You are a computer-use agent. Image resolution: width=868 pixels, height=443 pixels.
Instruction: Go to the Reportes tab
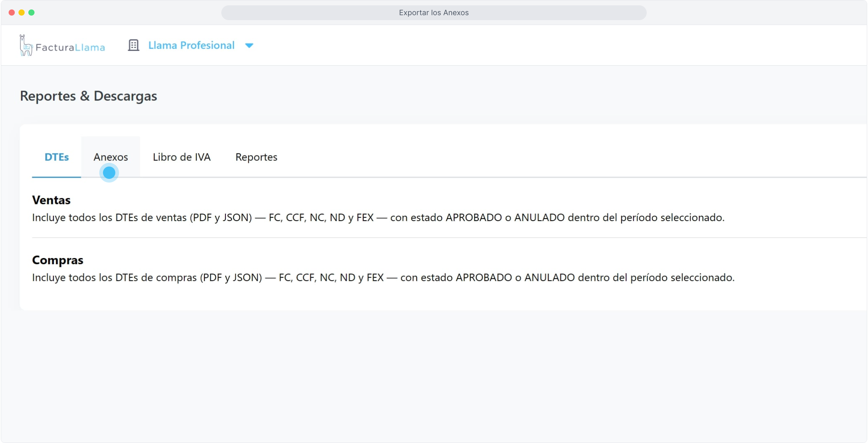256,157
